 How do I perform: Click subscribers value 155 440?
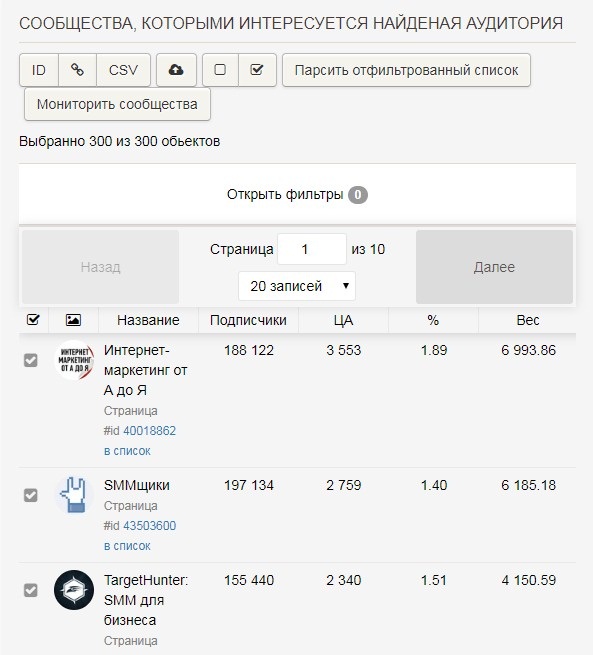pyautogui.click(x=249, y=580)
